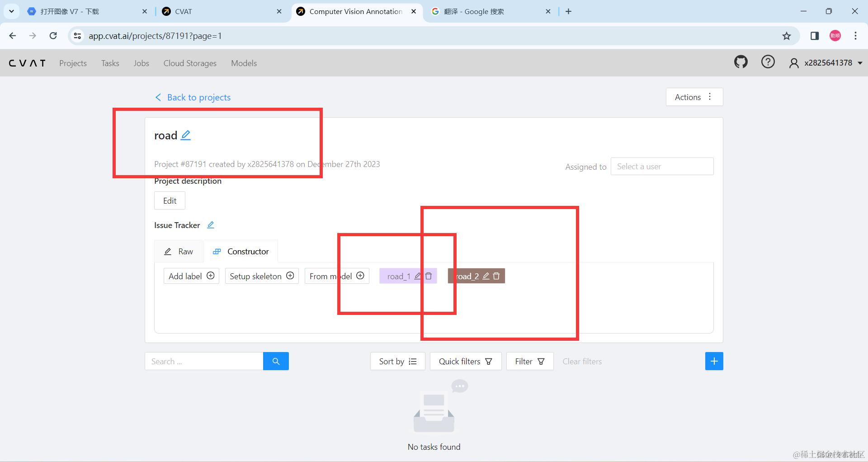Open the help question mark icon

768,62
